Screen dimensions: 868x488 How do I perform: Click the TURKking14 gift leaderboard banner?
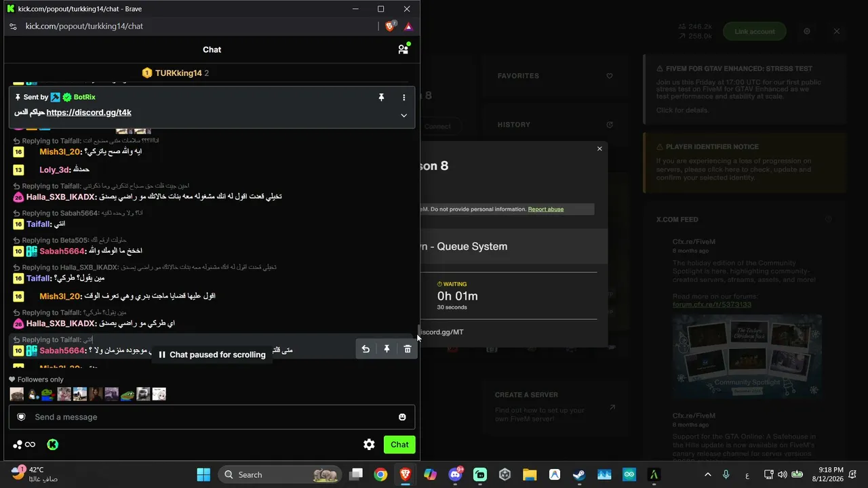[175, 73]
